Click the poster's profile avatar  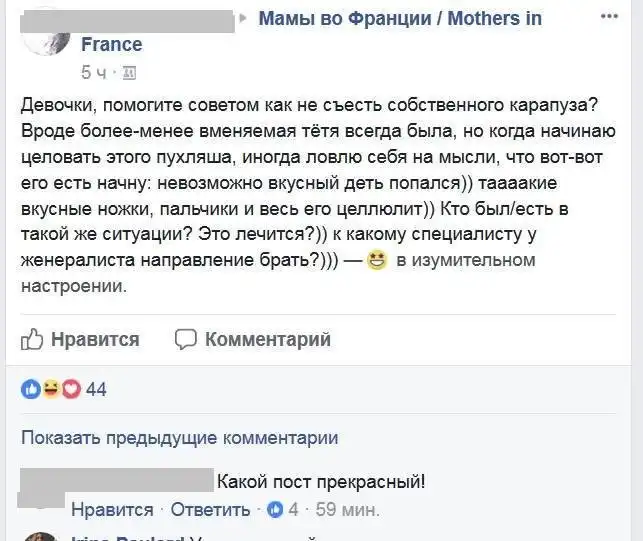pos(45,33)
